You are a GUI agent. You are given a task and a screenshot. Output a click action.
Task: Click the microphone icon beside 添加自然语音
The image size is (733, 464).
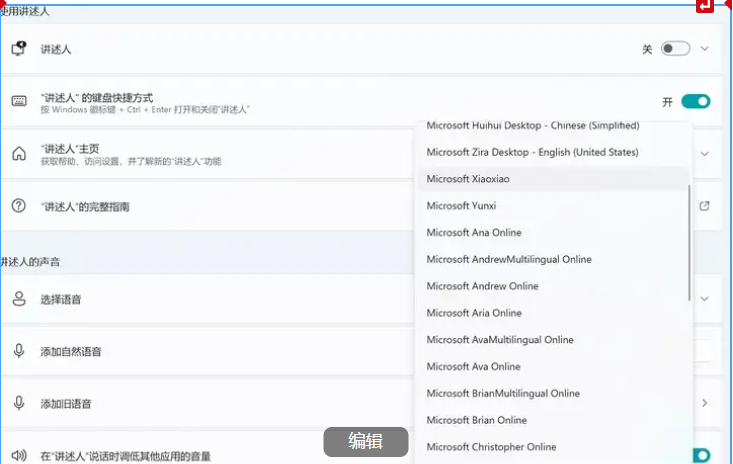(x=19, y=351)
